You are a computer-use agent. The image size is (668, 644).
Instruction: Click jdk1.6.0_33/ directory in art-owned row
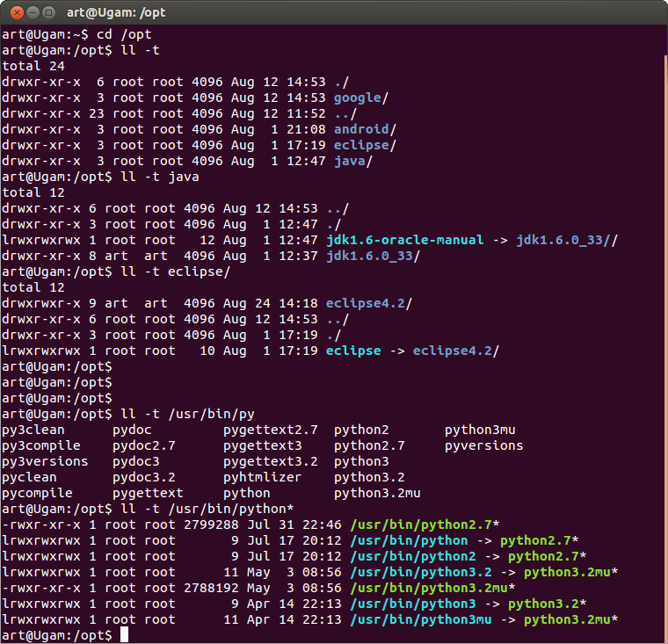click(x=373, y=256)
